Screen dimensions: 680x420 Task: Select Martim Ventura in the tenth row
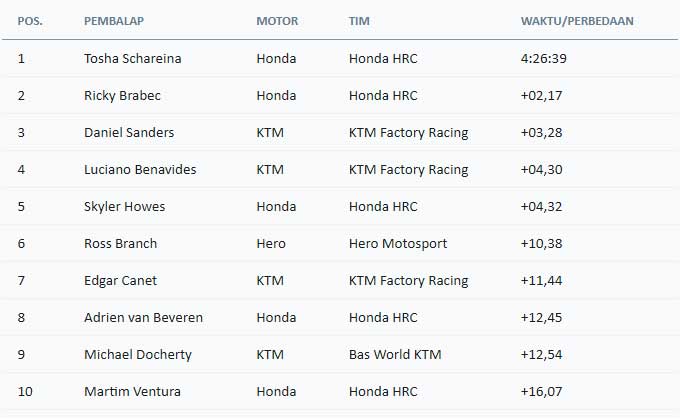pyautogui.click(x=132, y=392)
